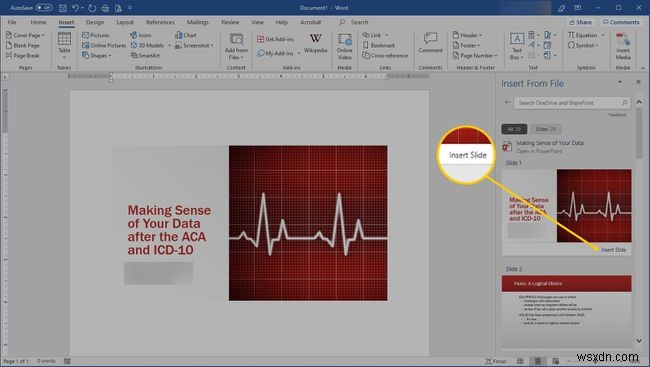
Task: Click the Share button
Action: click(x=580, y=22)
